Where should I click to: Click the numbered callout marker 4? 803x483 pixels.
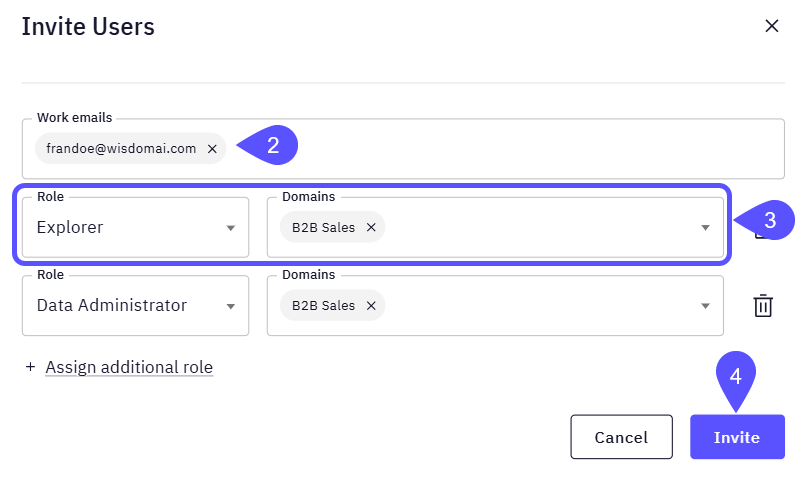coord(735,377)
